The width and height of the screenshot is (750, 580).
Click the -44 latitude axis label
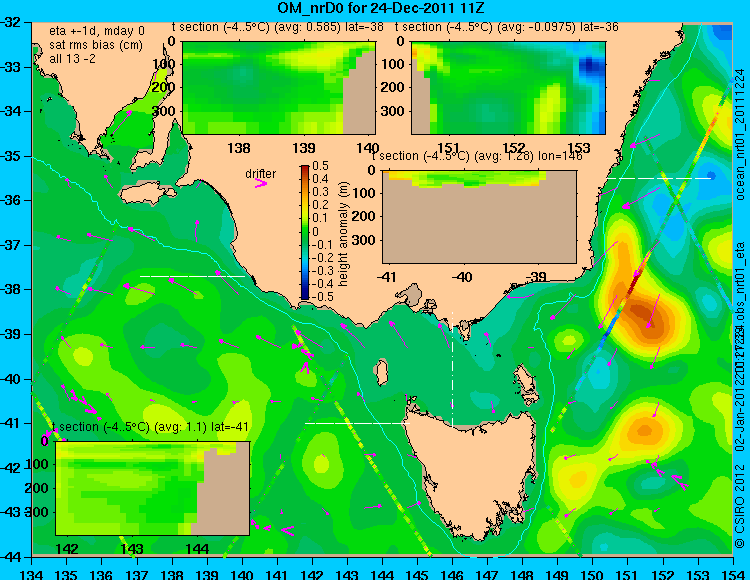pos(12,557)
